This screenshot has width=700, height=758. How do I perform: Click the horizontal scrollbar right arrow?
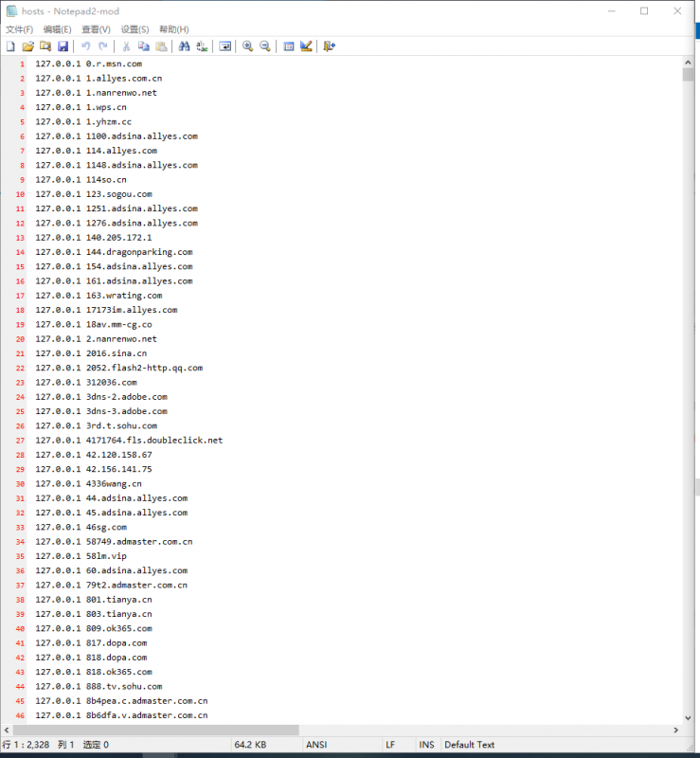(675, 731)
